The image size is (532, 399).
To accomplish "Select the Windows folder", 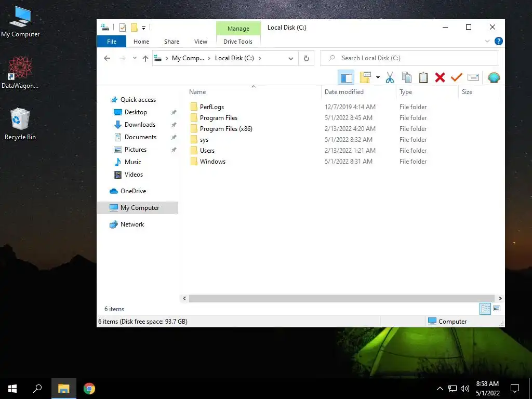I will [212, 162].
